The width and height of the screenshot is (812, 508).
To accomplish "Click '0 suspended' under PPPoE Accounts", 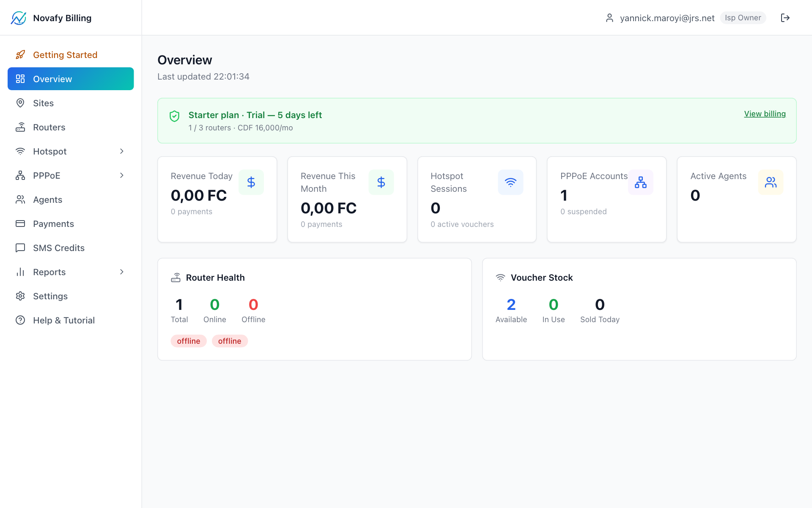I will [584, 212].
